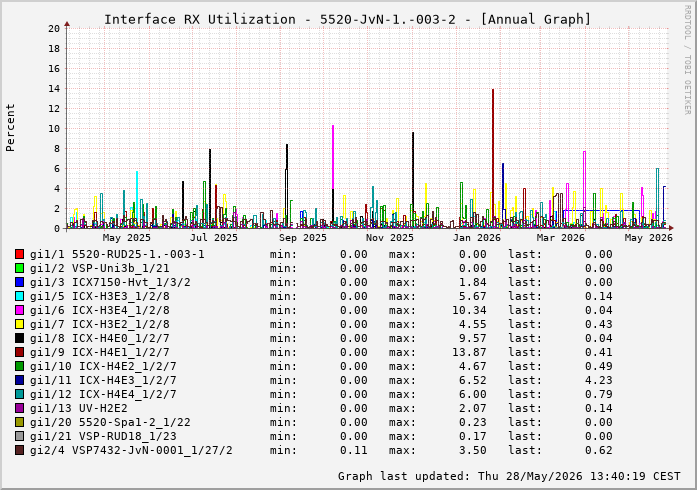
Task: Click the max value 1.84 for gi1/3
Action: pyautogui.click(x=473, y=282)
